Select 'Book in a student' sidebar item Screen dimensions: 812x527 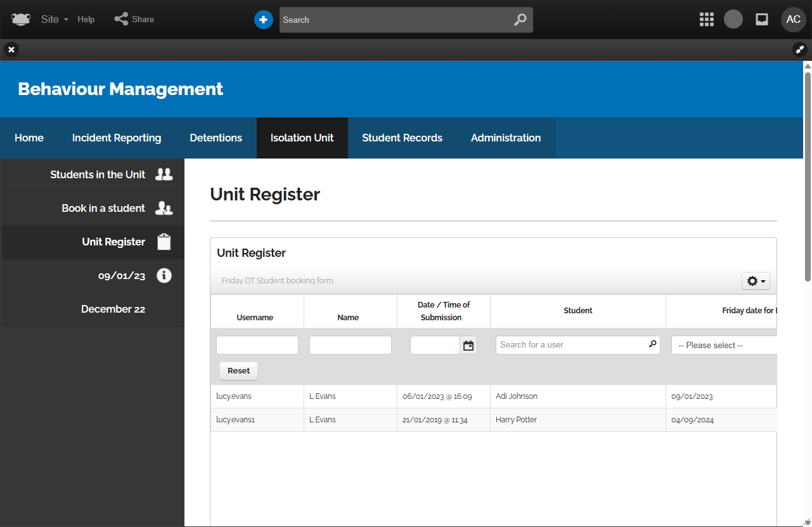(x=103, y=208)
